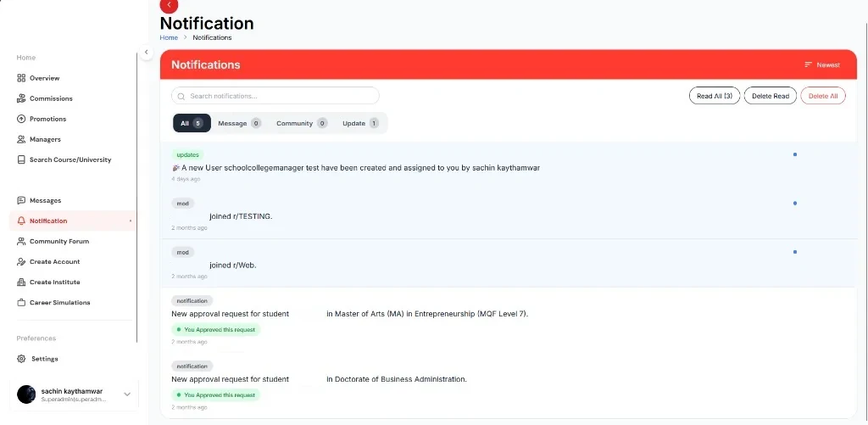The width and height of the screenshot is (868, 425).
Task: Open Overview grid icon in sidebar
Action: point(21,78)
